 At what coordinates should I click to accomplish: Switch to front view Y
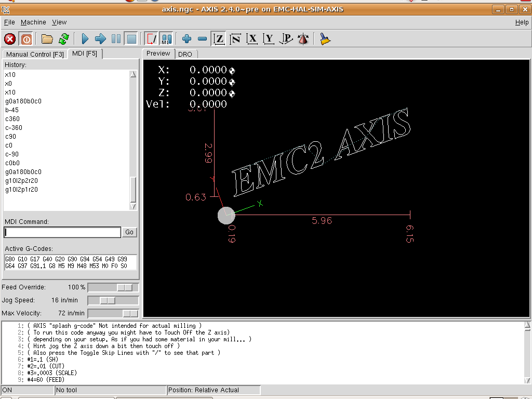click(x=269, y=39)
